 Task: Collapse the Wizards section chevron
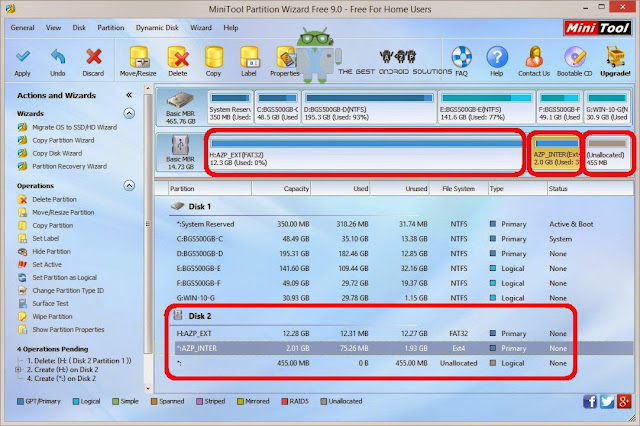pyautogui.click(x=129, y=113)
